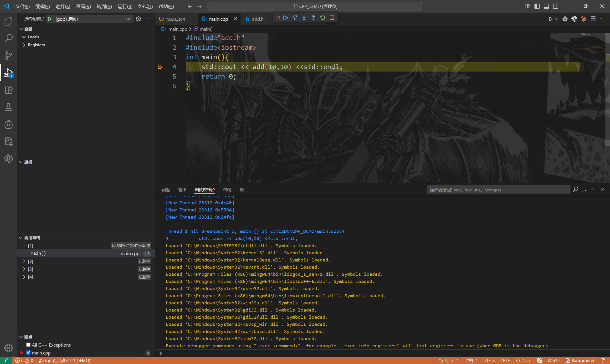Click Step Out in debug toolbar
The image size is (610, 364).
313,18
